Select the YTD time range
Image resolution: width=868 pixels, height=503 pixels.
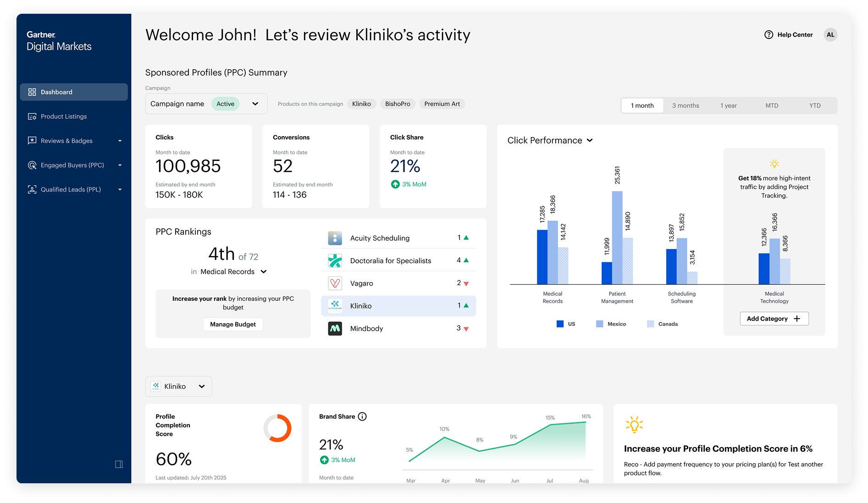tap(815, 105)
